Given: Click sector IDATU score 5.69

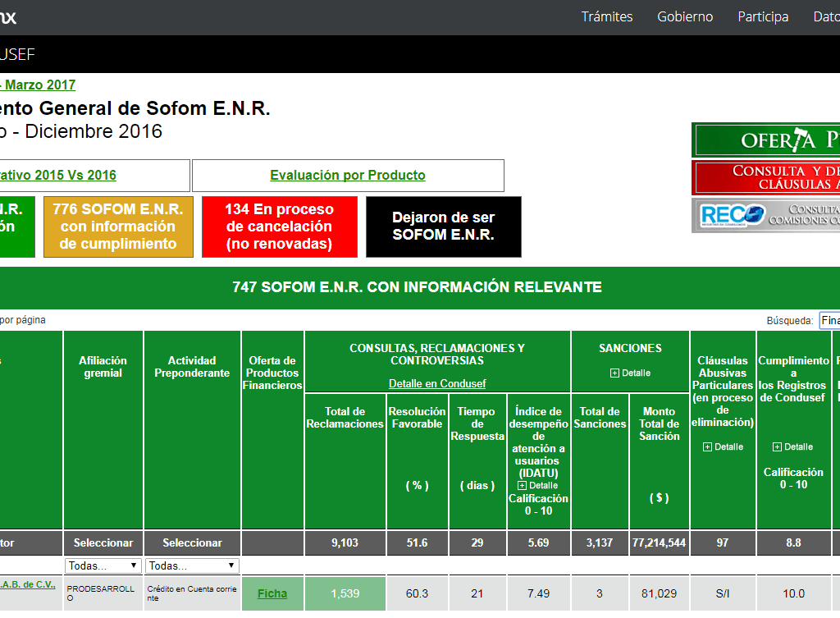Looking at the screenshot, I should [538, 543].
